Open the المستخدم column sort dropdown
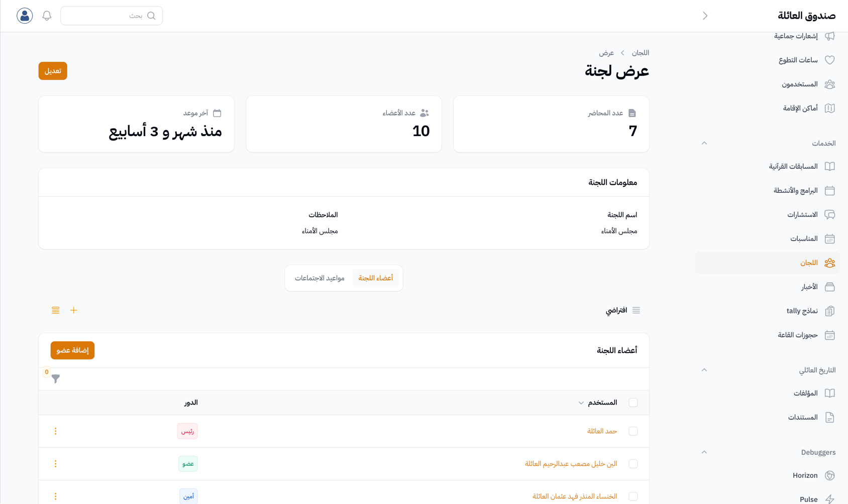Image resolution: width=848 pixels, height=504 pixels. (x=580, y=402)
